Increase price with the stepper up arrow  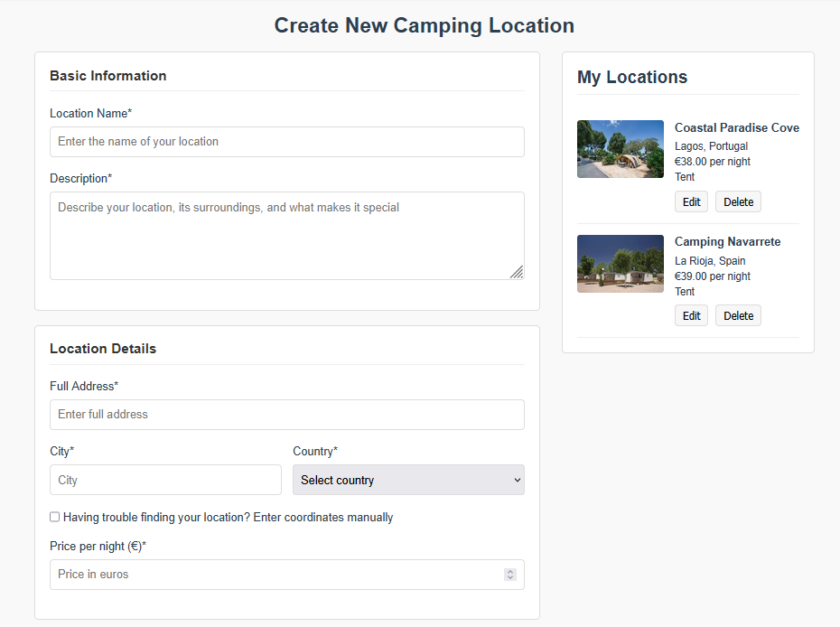tap(510, 571)
